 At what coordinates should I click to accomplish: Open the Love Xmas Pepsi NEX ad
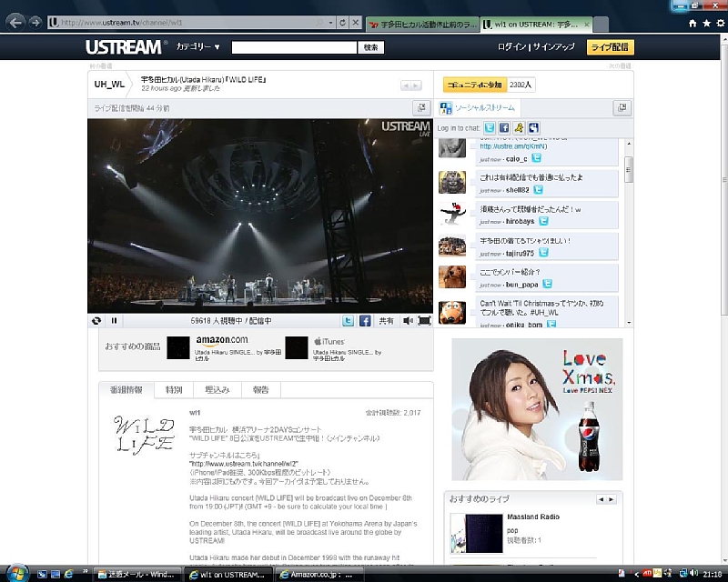pos(537,409)
